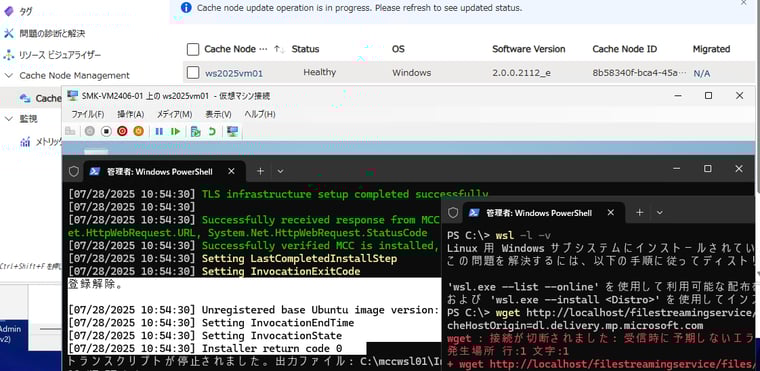
Task: Open ファイル(F) menu in VM connection window
Action: (88, 114)
